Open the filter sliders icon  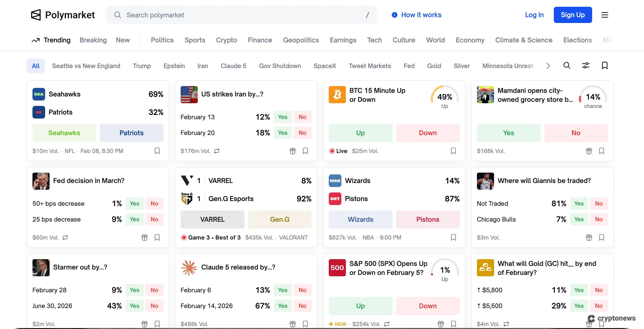coord(586,66)
